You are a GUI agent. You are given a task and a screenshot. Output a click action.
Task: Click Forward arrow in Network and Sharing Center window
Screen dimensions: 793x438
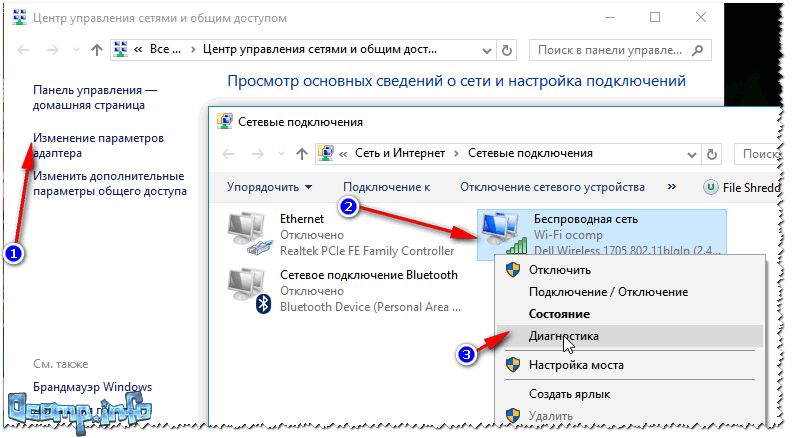53,50
